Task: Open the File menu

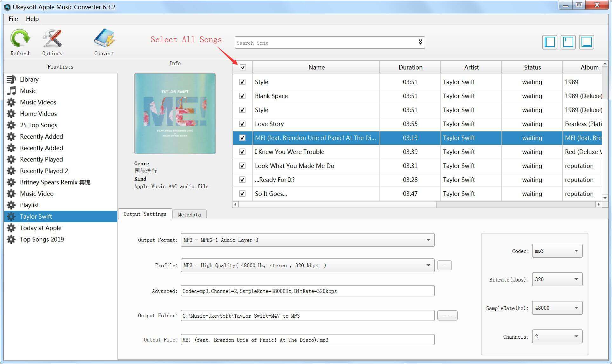Action: pos(13,18)
